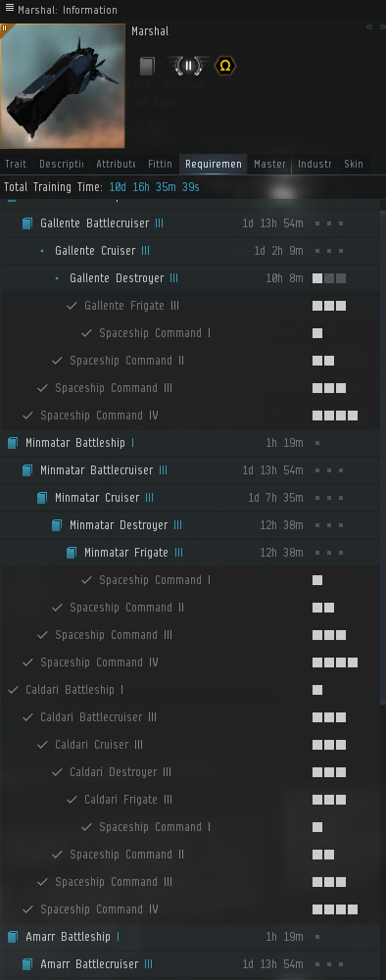Screen dimensions: 386x980
Task: Click the requirements list vertical scrollbar
Action: (383, 457)
